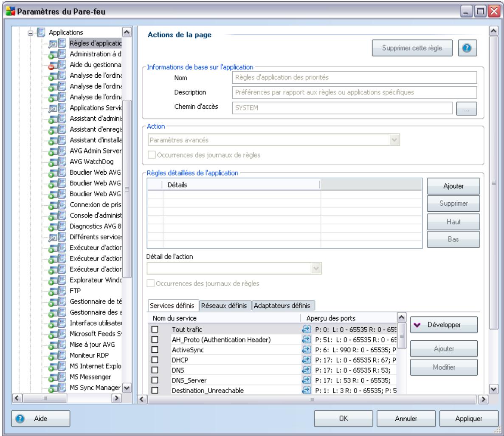Click the tree panel horizontal scrollbar thumb

[x=45, y=398]
